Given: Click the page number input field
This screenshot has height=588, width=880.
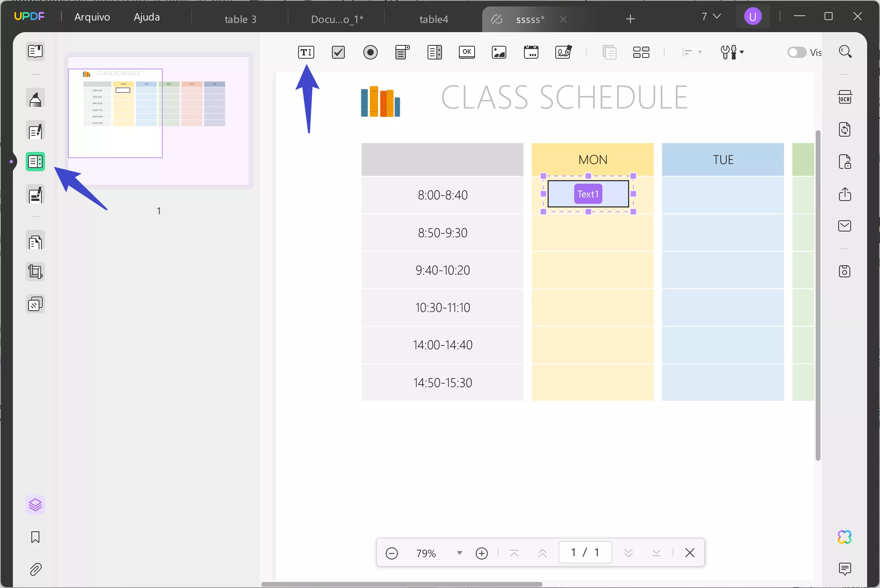Looking at the screenshot, I should pyautogui.click(x=585, y=553).
